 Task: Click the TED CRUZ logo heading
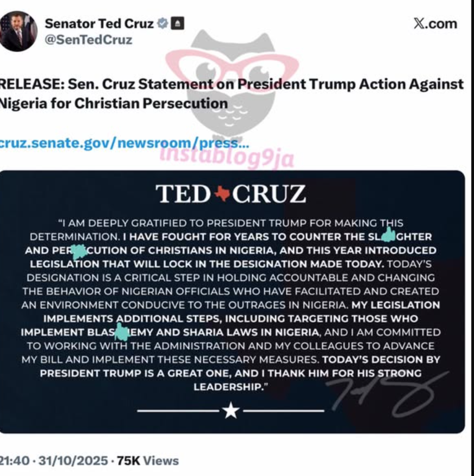click(230, 194)
